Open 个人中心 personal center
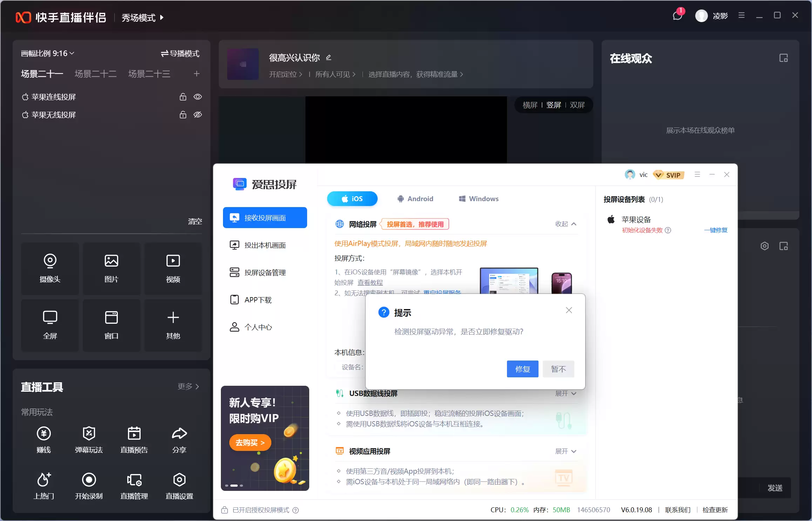Image resolution: width=812 pixels, height=521 pixels. pyautogui.click(x=258, y=327)
